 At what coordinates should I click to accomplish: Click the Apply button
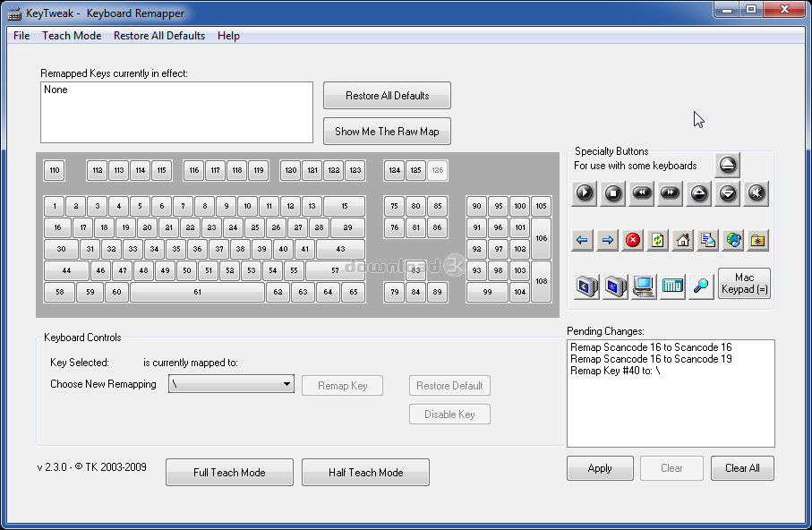coord(600,468)
